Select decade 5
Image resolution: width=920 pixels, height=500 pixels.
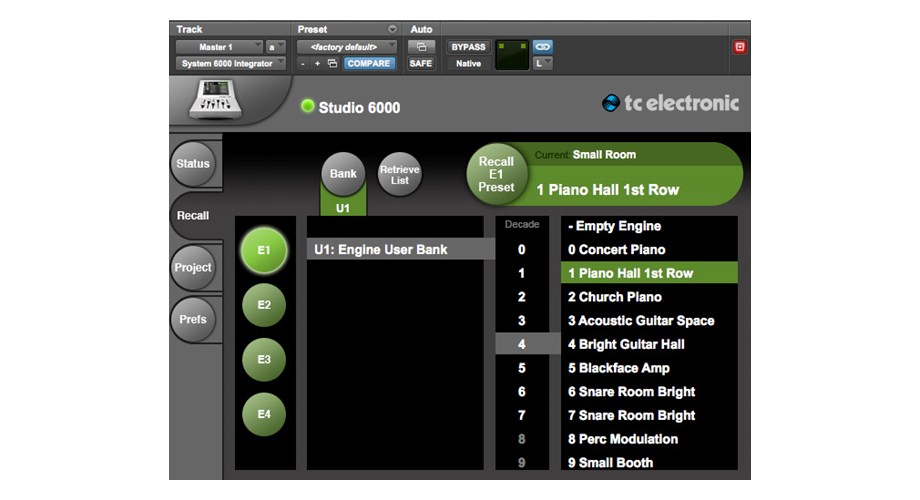click(522, 368)
